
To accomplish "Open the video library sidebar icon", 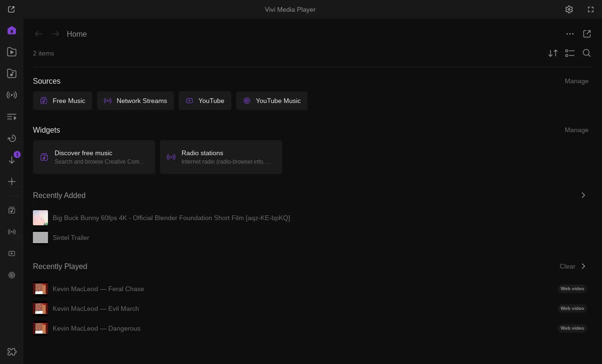I will click(12, 52).
